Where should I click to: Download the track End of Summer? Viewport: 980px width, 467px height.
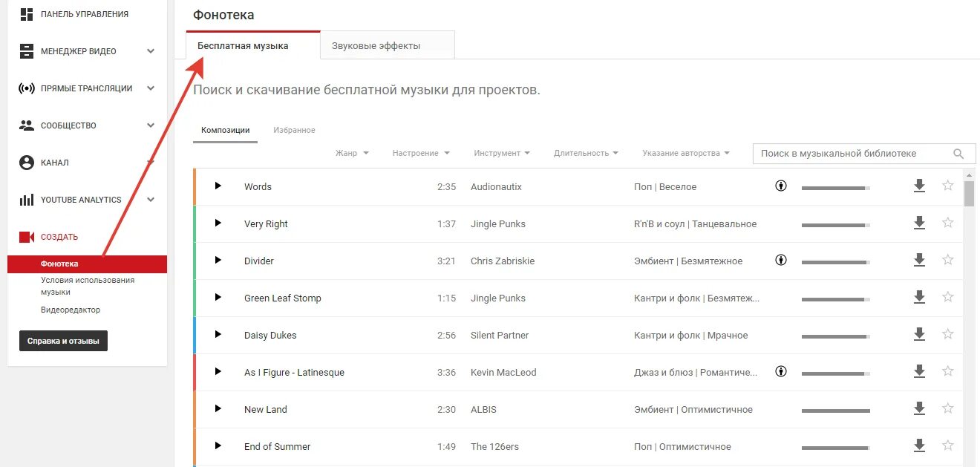coord(919,445)
